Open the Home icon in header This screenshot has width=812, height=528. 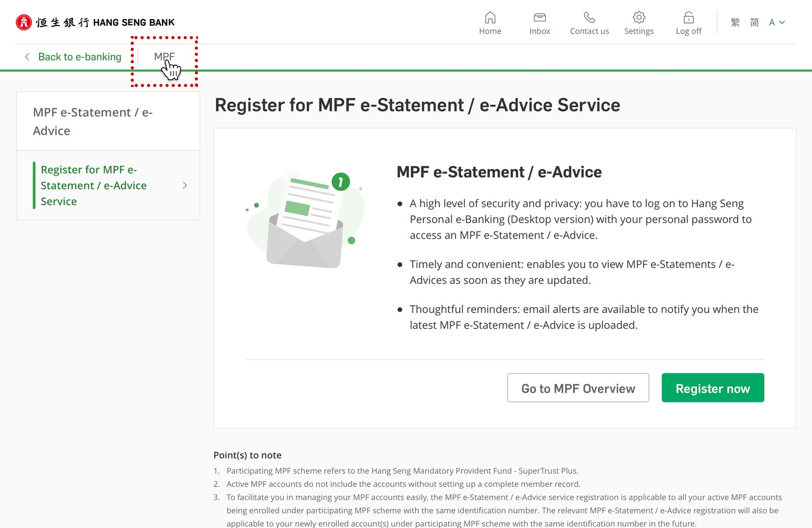(x=490, y=18)
